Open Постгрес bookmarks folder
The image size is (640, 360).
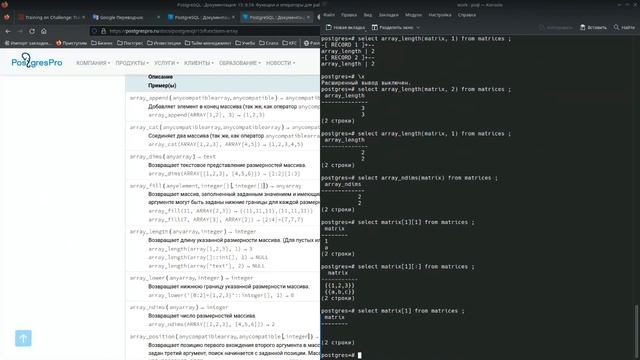tap(130, 43)
